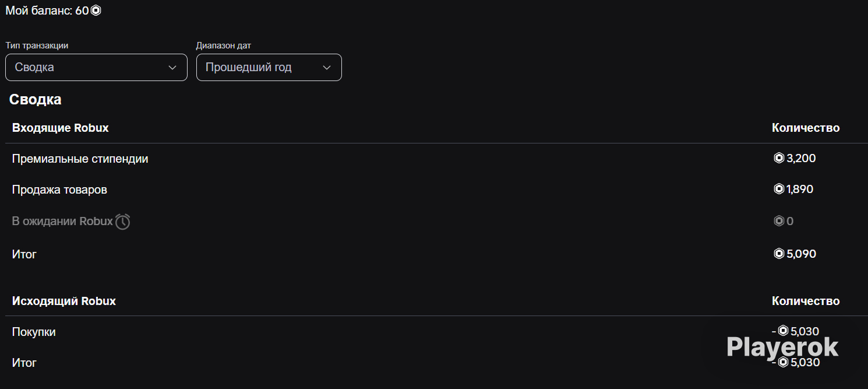Click the Playerok watermark logo
This screenshot has height=389, width=868.
pos(782,347)
